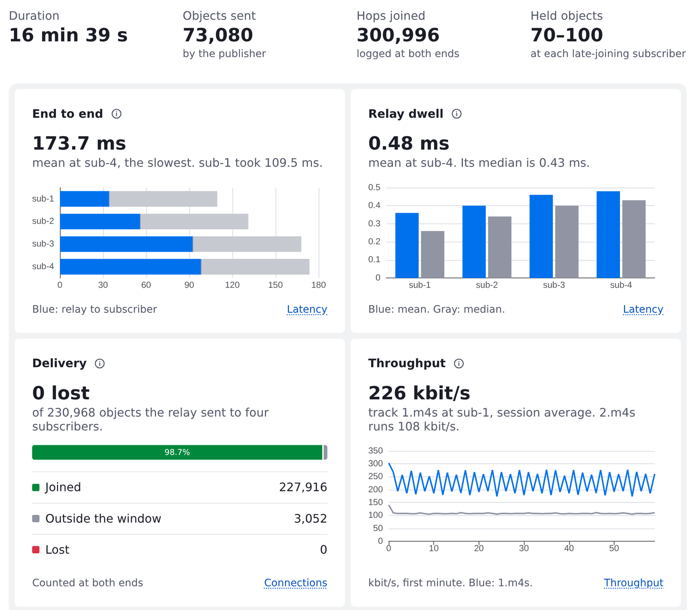The width and height of the screenshot is (700, 610).
Task: Click the sub-1 label under Relay dwell chart
Action: pos(419,285)
